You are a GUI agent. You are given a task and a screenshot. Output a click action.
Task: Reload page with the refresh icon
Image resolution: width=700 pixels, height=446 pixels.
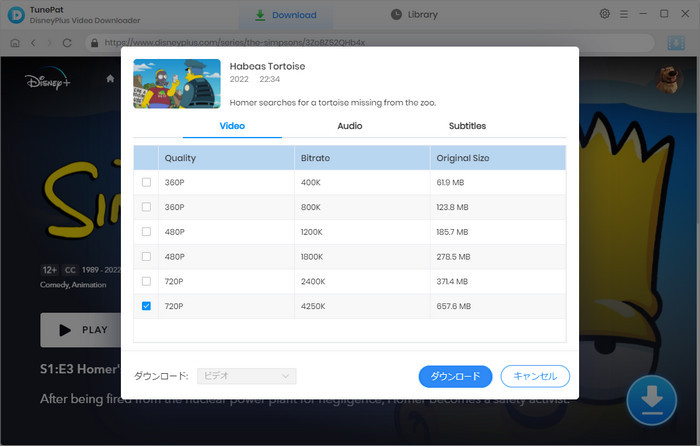coord(67,43)
